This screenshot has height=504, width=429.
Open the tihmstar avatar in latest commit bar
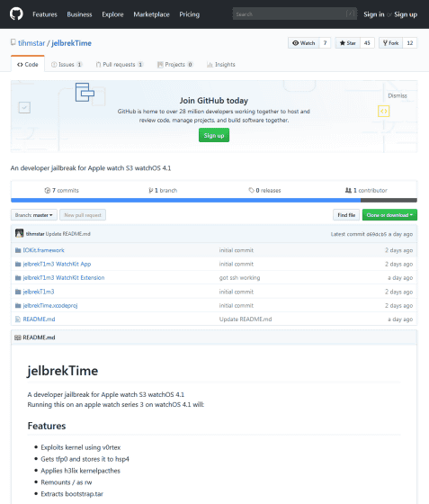[19, 233]
